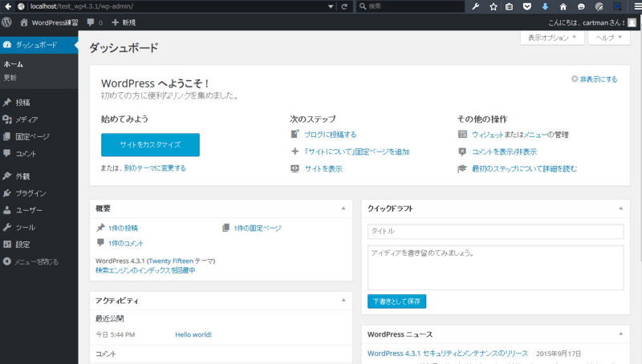Click 最初のステップについて詳細を読む link
Screen dimensions: 642x364
tap(525, 169)
